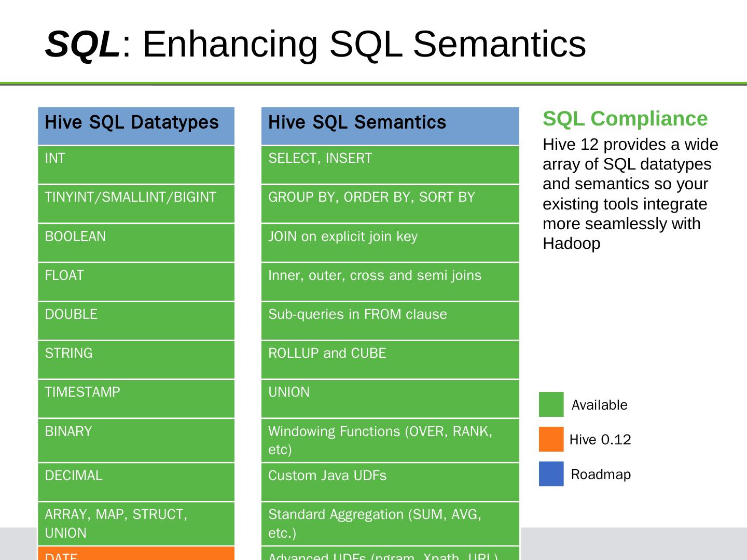Click the green Available legend swatch
747x560 pixels.
pos(551,404)
